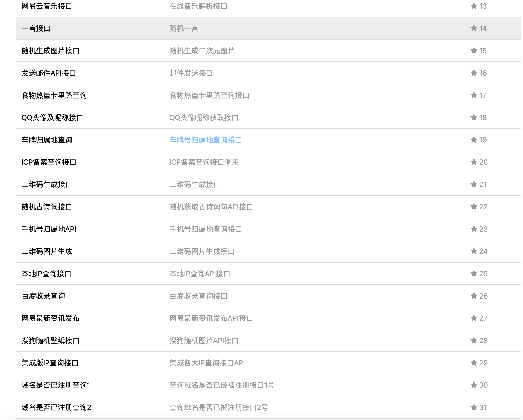Click the star icon on the 本地IP查询接口 row

474,273
